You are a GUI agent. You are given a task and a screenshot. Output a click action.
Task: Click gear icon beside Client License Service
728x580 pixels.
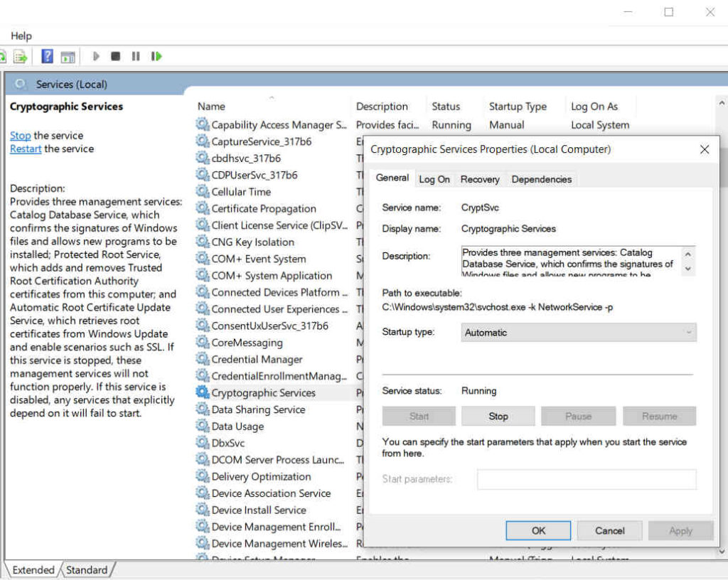pyautogui.click(x=203, y=225)
